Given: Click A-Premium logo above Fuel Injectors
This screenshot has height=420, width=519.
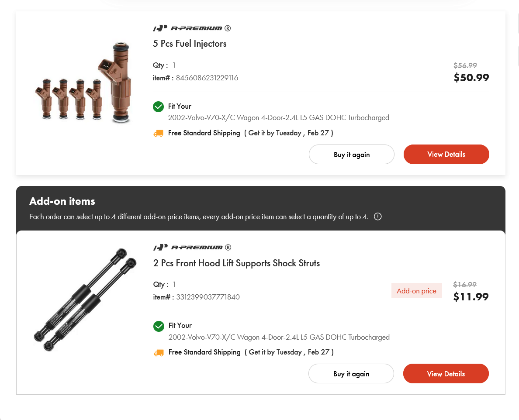Looking at the screenshot, I should [191, 28].
